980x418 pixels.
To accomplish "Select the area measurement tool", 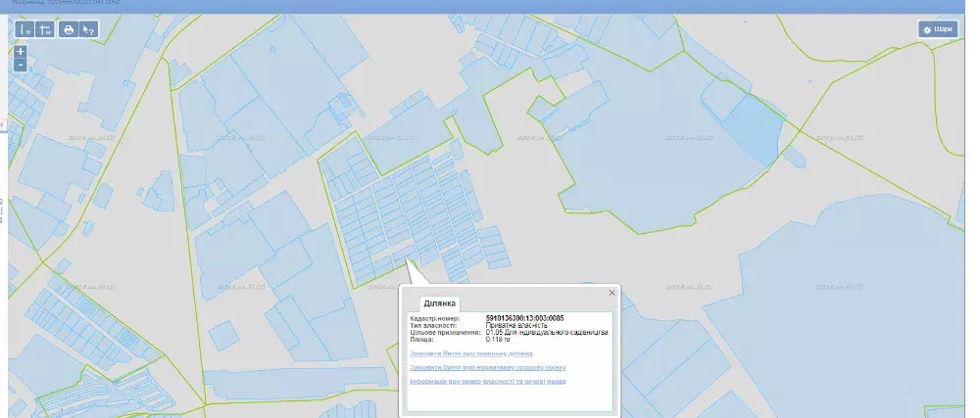I will pos(46,29).
